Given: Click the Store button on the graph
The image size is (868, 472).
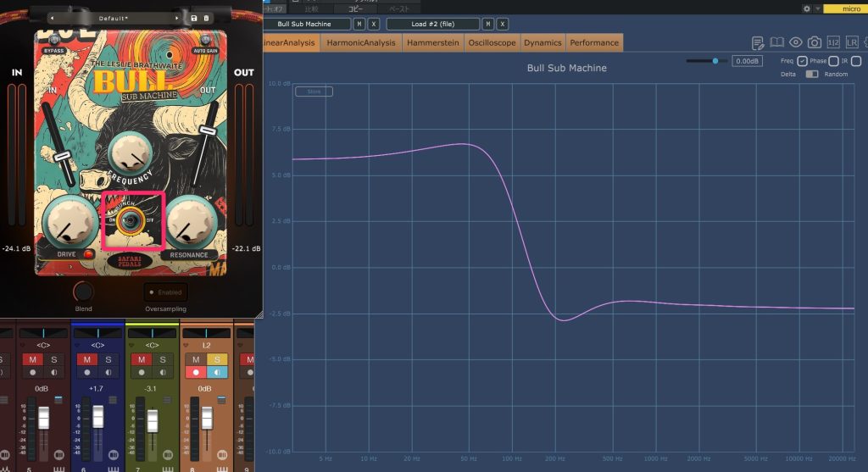Looking at the screenshot, I should click(x=314, y=92).
